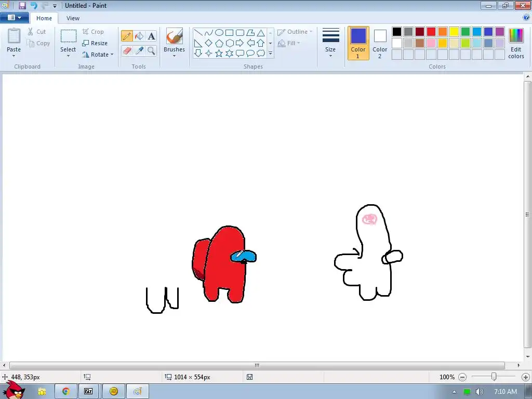
Task: Click the Angry Birds Start button
Action: coord(14,390)
